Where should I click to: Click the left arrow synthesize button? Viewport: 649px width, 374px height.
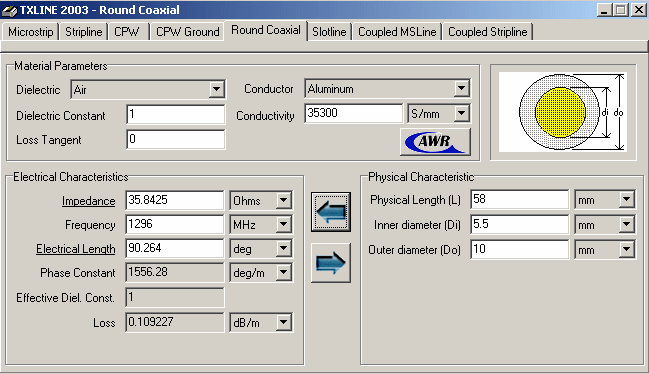(x=331, y=212)
